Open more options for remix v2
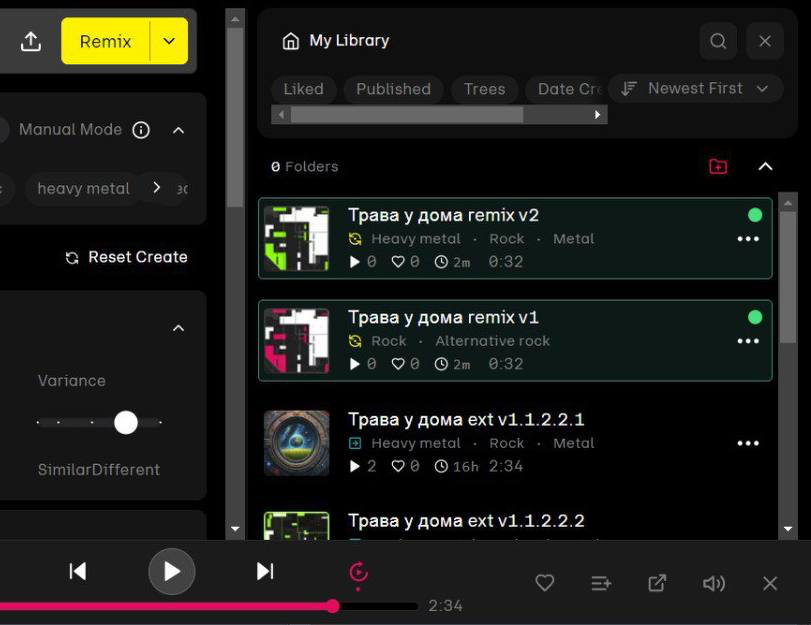 pos(748,239)
